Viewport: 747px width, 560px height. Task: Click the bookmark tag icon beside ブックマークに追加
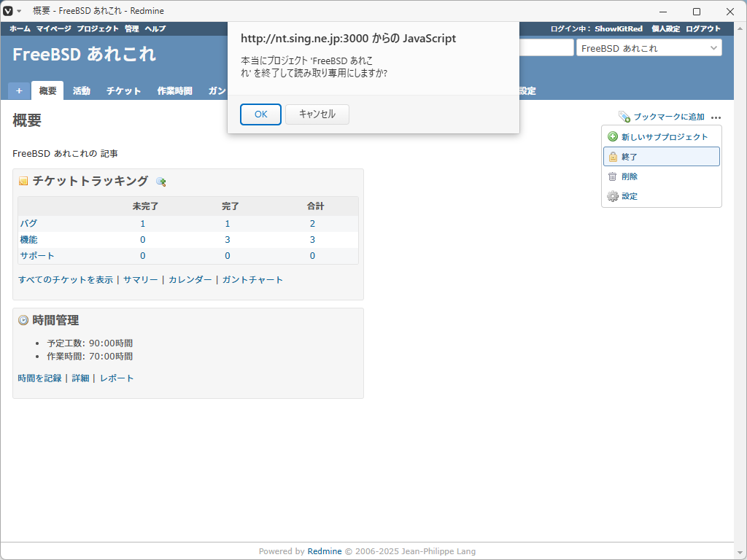click(x=624, y=117)
